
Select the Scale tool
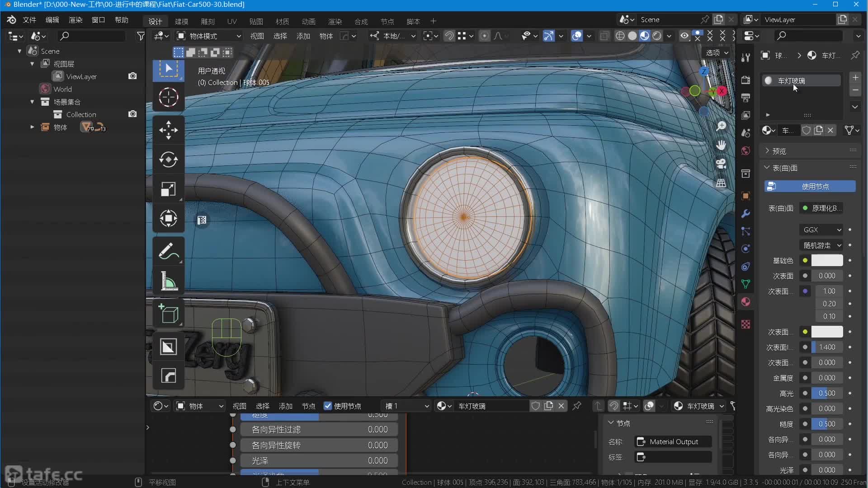point(168,189)
